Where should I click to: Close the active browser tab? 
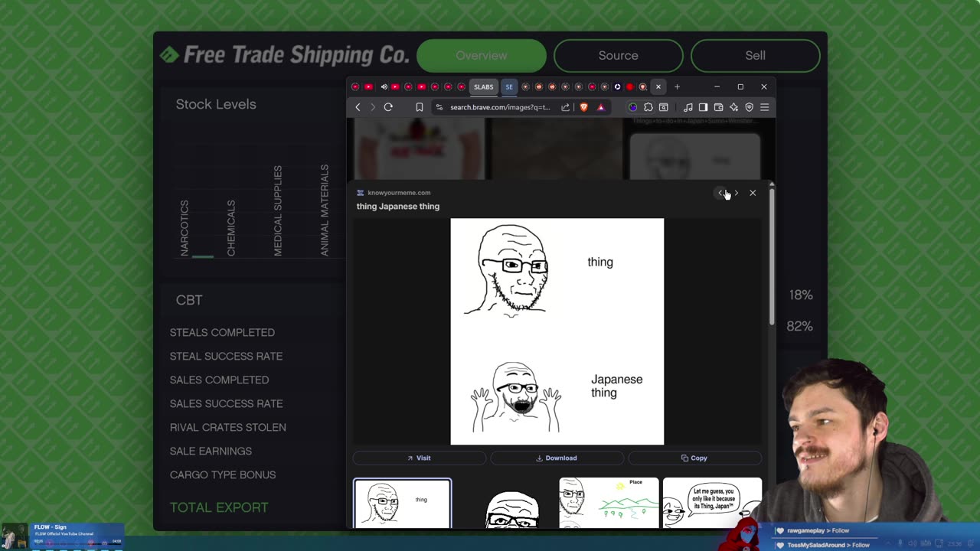click(x=658, y=86)
